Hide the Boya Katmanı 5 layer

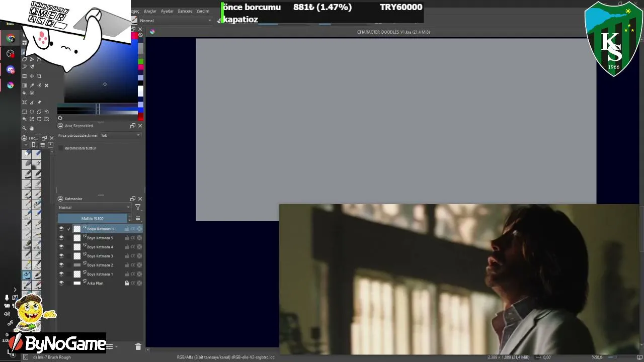(x=61, y=238)
